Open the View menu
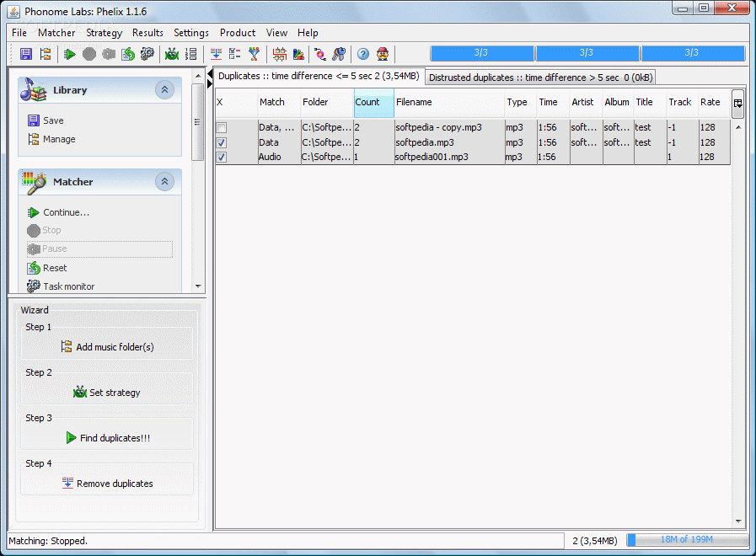Image resolution: width=756 pixels, height=556 pixels. (x=276, y=33)
